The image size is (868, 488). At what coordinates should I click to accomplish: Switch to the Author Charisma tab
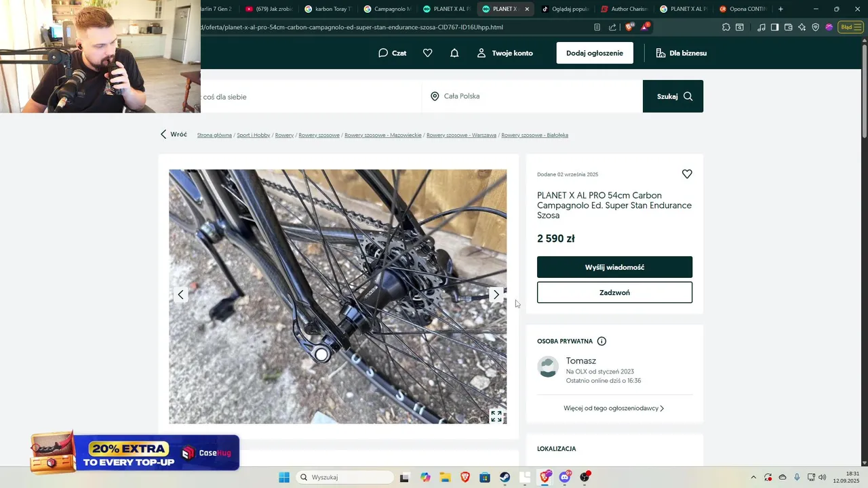[625, 9]
